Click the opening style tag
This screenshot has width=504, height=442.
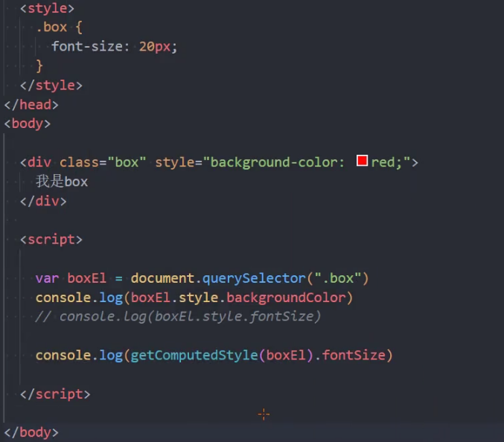[47, 8]
